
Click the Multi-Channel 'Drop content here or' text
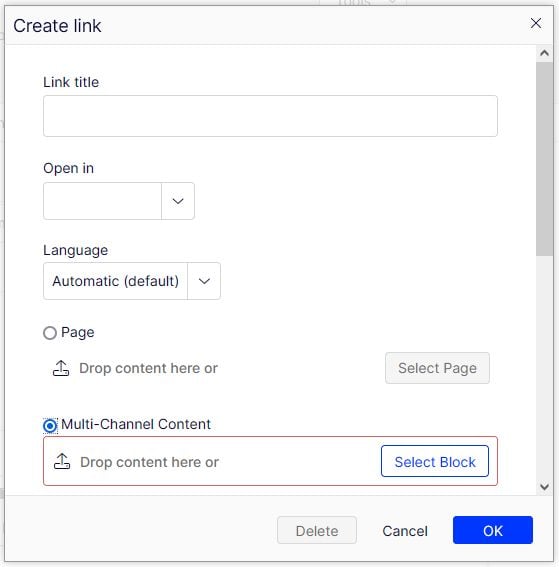[149, 462]
